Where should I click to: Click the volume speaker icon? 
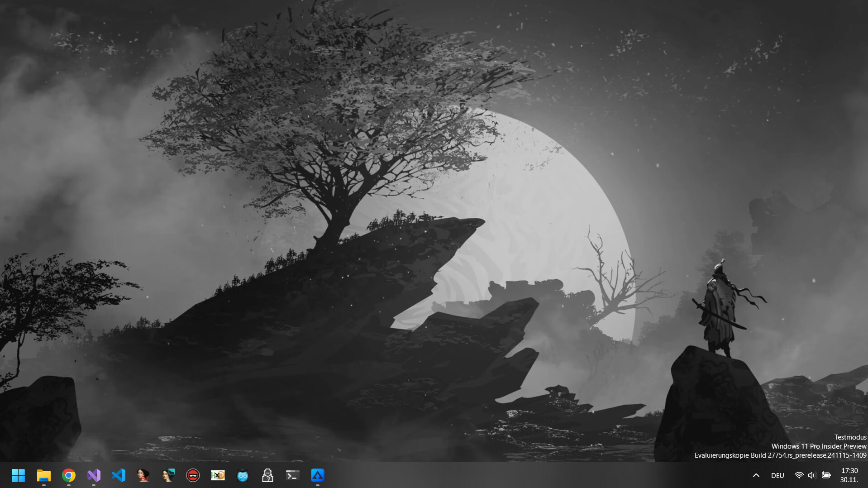coord(811,475)
